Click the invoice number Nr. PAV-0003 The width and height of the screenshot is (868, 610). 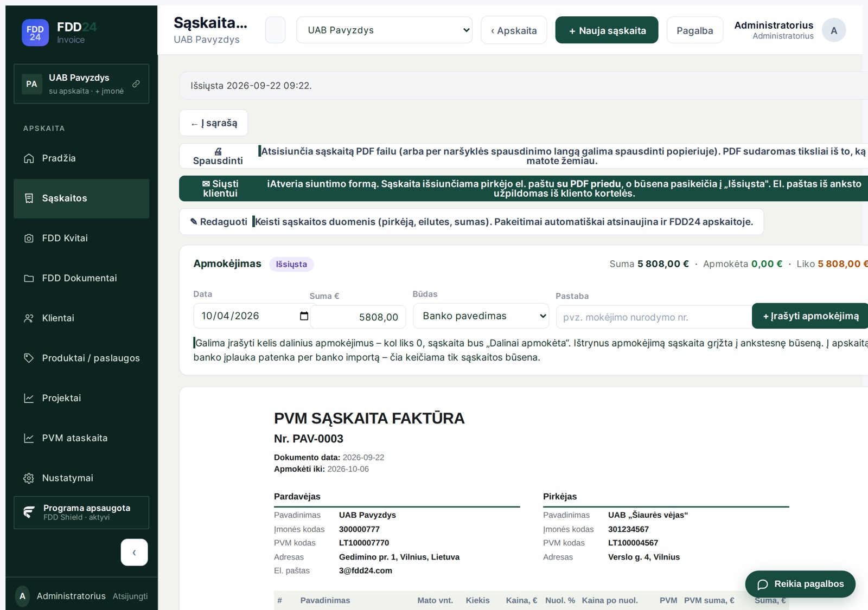tap(309, 439)
